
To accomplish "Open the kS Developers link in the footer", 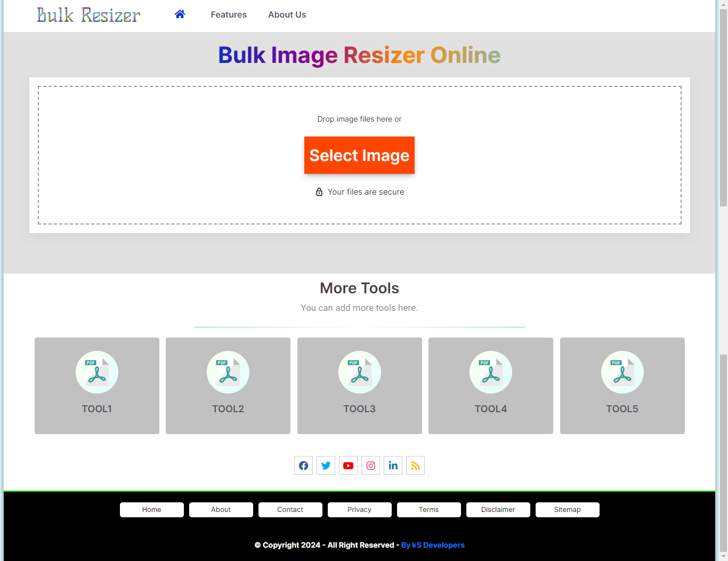I will coord(433,544).
